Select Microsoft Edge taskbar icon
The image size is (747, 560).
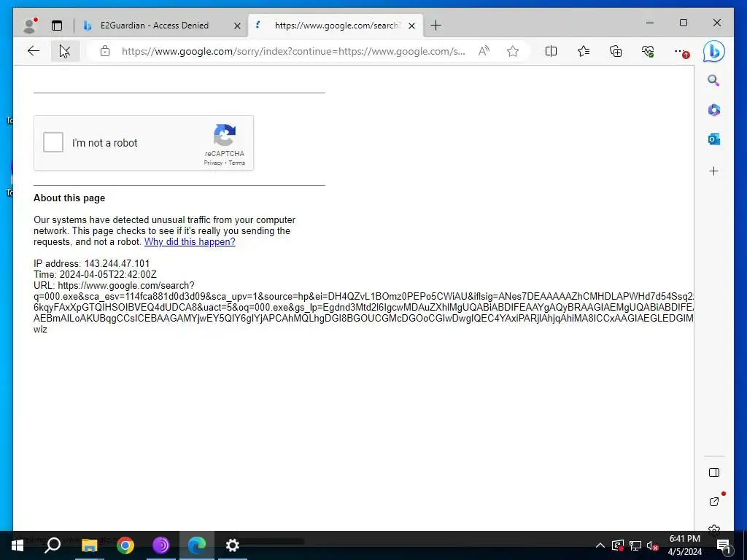(197, 545)
